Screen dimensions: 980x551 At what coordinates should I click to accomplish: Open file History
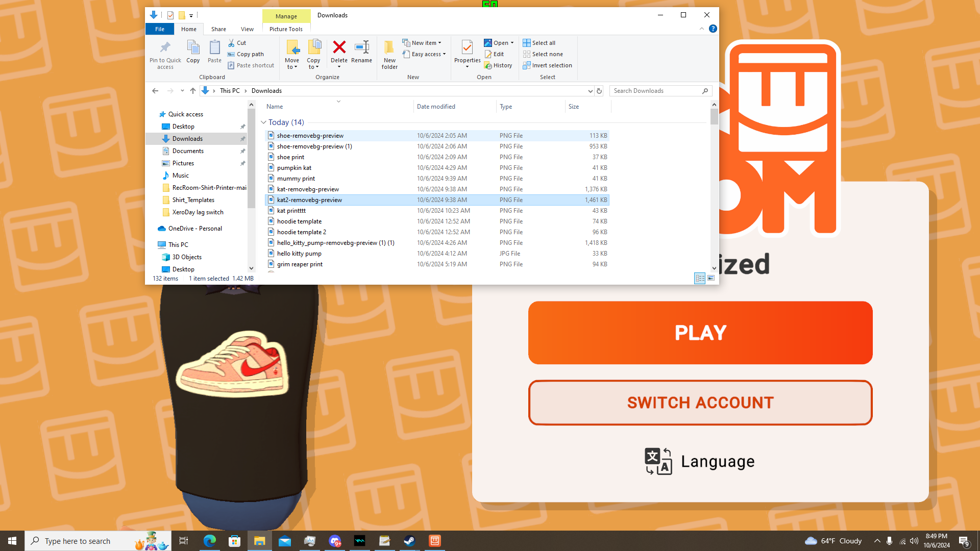498,65
